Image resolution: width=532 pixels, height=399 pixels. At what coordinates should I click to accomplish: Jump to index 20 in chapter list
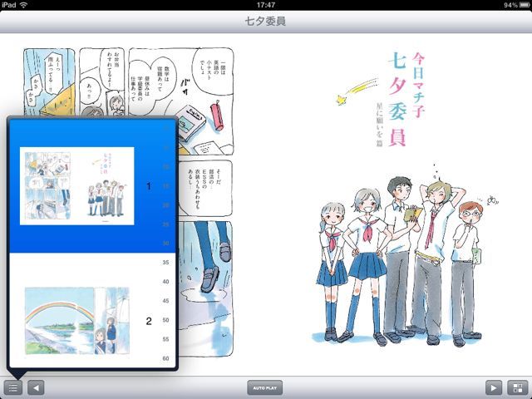(165, 205)
